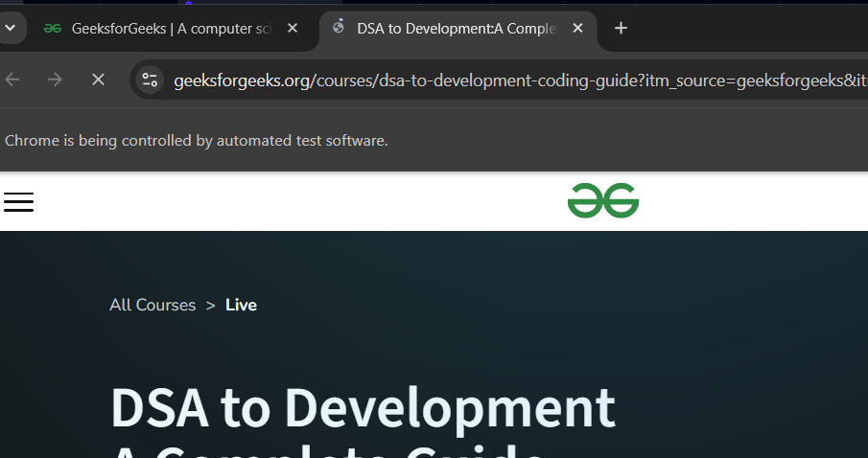
Task: Open the tab search dropdown chevron
Action: (10, 28)
